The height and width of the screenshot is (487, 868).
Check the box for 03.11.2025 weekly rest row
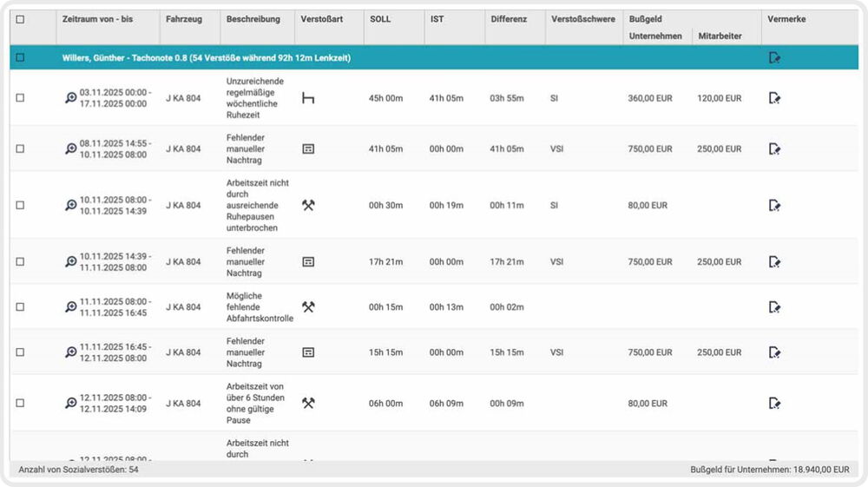(20, 98)
